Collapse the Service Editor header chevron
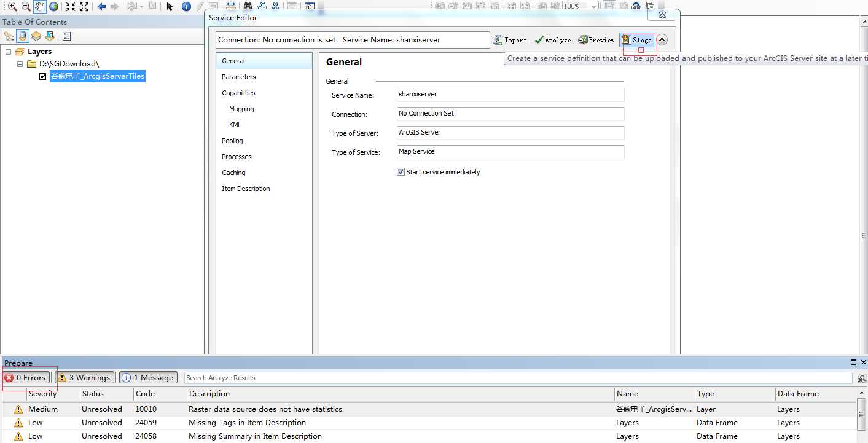Screen dimensions: 868x443 [x=662, y=40]
